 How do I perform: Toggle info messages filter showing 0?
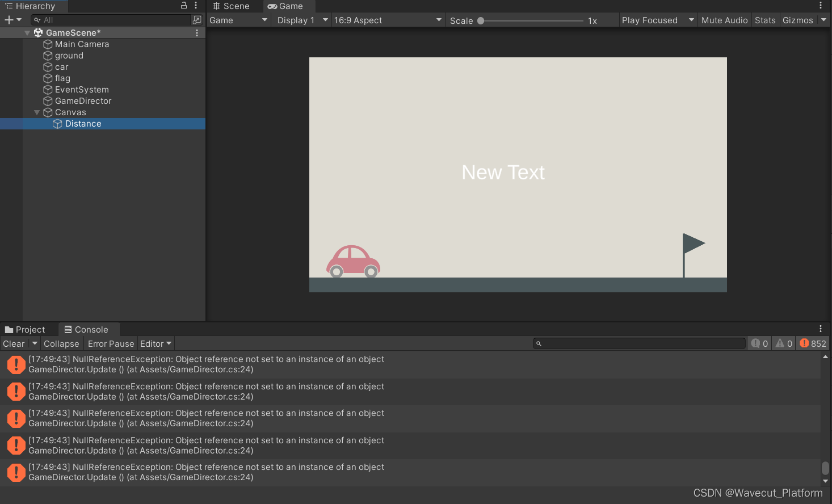point(759,343)
